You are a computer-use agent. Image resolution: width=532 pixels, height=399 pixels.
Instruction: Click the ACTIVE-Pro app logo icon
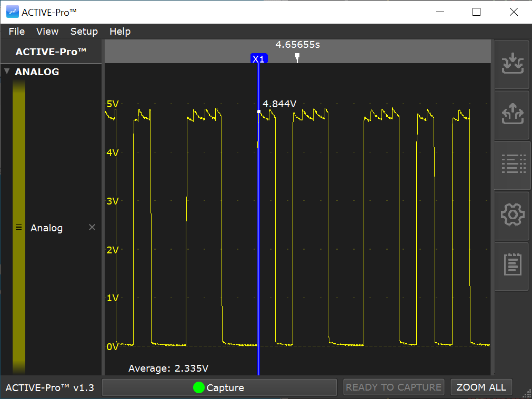(13, 12)
